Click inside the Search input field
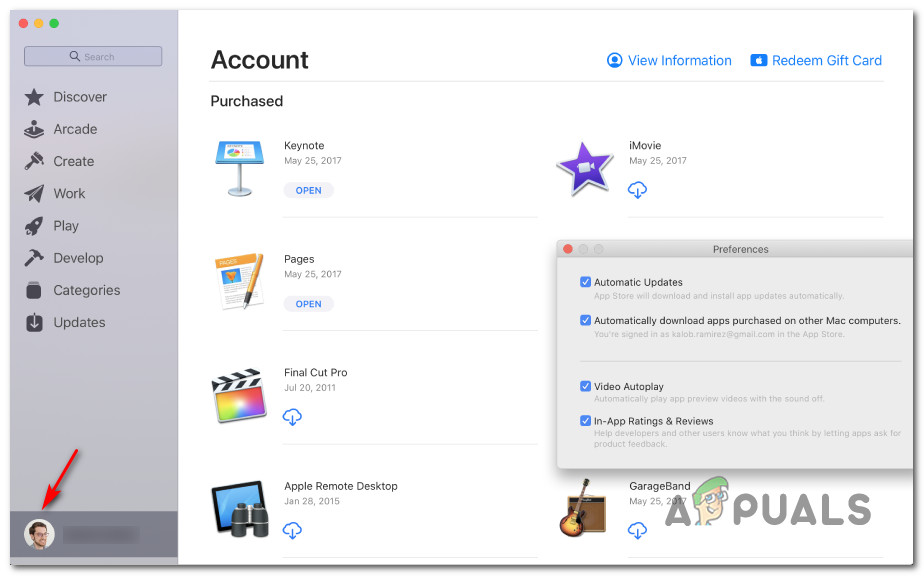 pos(93,56)
